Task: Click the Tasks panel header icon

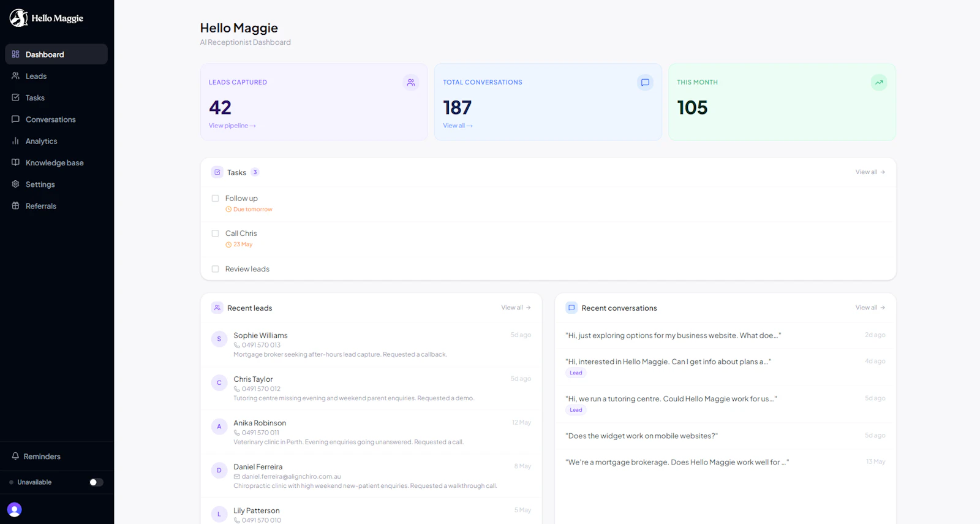Action: [x=217, y=172]
